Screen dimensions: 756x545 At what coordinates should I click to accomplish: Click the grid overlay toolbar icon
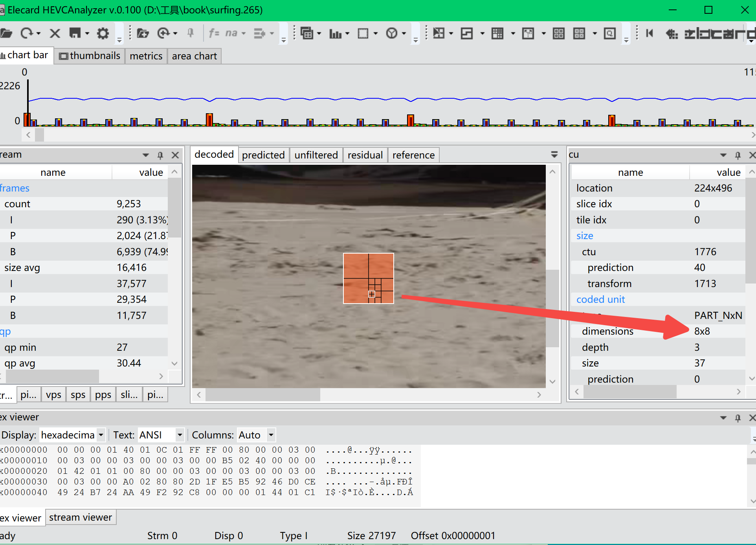(x=497, y=34)
